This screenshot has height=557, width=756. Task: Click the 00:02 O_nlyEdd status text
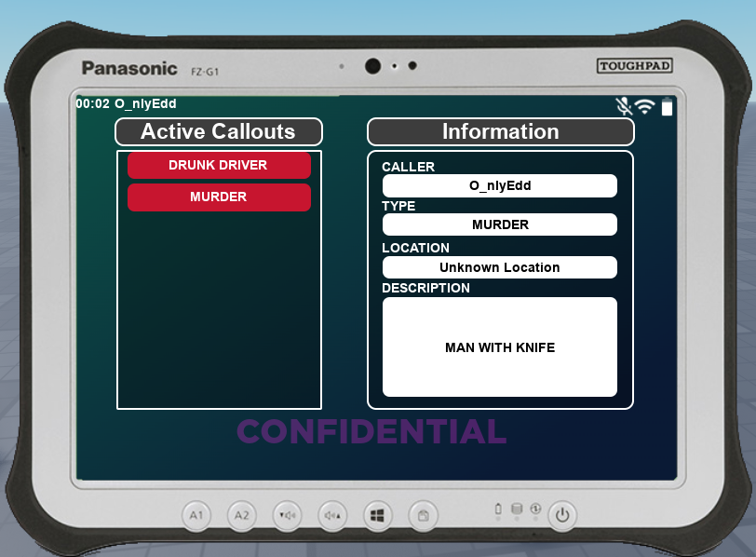127,103
